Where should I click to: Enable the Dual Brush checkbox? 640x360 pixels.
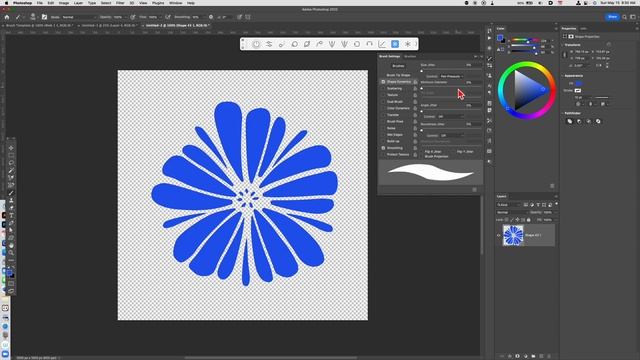click(383, 102)
